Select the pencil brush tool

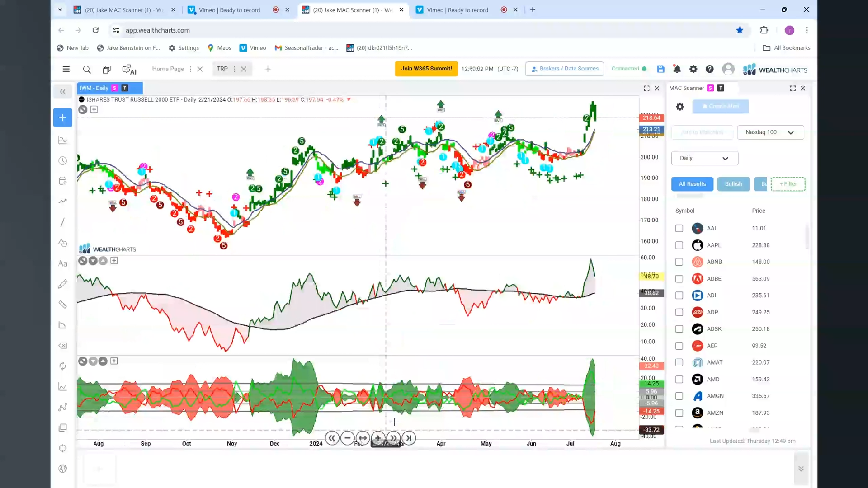pyautogui.click(x=63, y=284)
